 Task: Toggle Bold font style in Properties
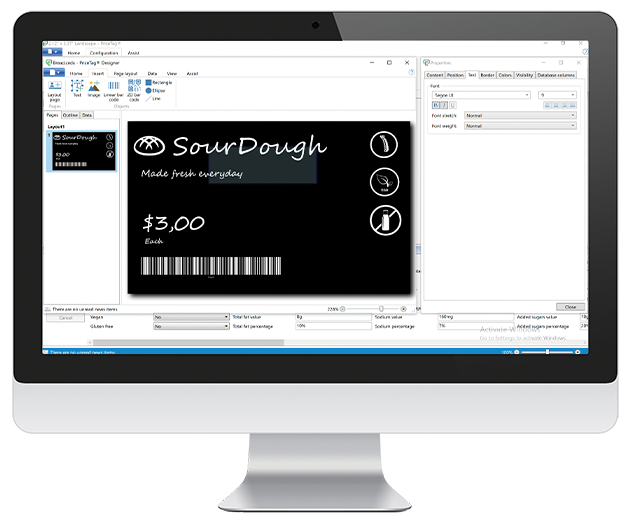tap(435, 105)
